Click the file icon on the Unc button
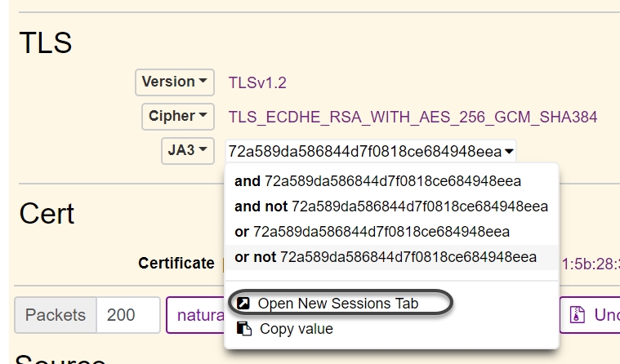 (x=578, y=315)
